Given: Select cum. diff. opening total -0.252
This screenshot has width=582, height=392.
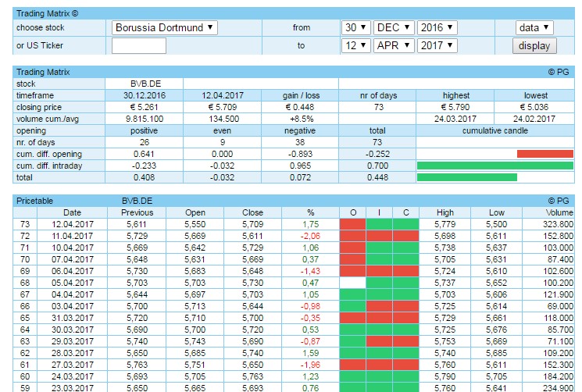Looking at the screenshot, I should coord(377,154).
